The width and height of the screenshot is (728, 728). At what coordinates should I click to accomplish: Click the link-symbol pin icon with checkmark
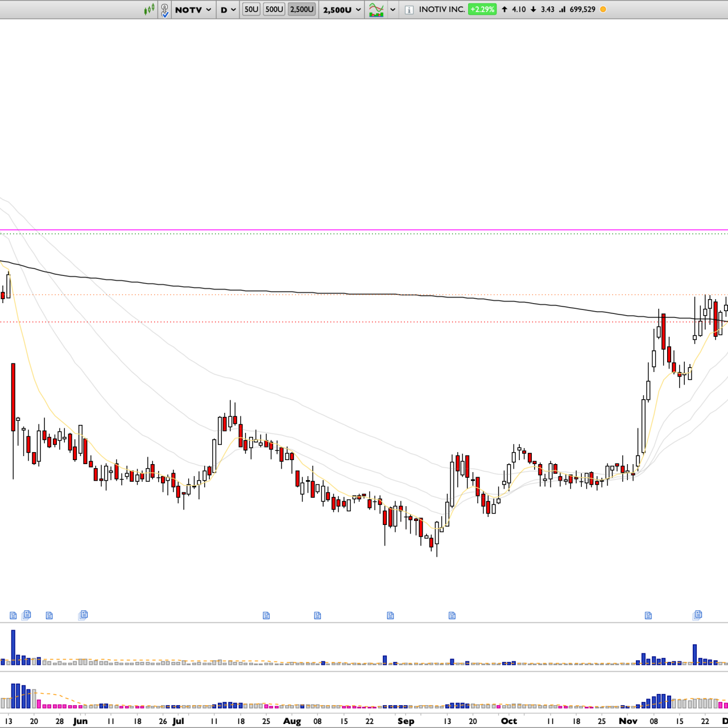point(164,10)
